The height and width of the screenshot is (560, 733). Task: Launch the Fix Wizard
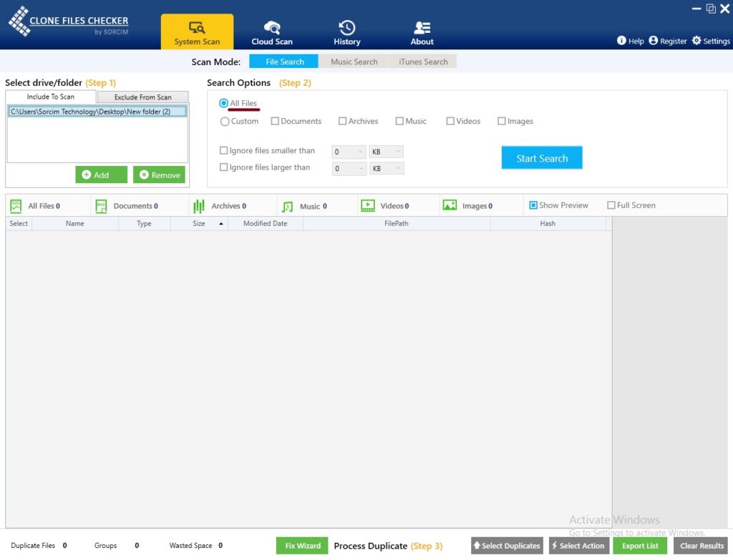(303, 546)
